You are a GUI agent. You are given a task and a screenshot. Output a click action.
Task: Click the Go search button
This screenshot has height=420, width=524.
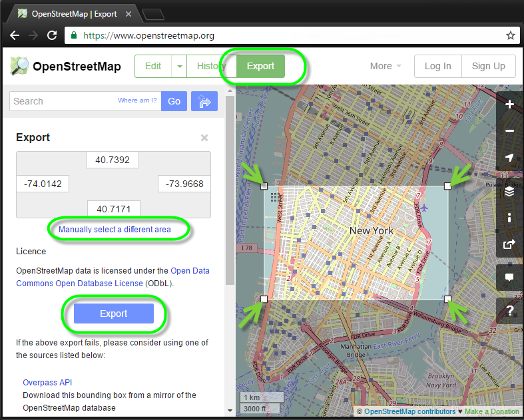coord(174,101)
